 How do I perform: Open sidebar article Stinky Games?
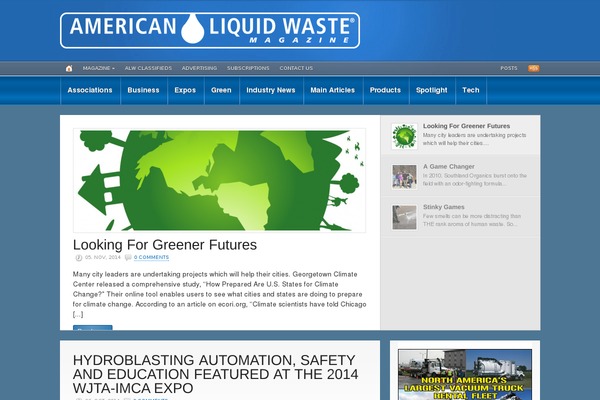pos(443,207)
